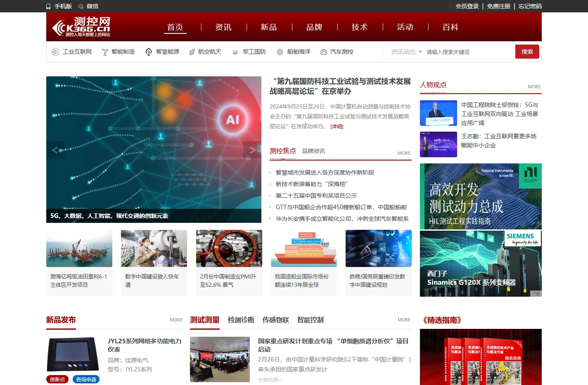The image size is (588, 385).
Task: Open the 新品 navigation item
Action: [x=269, y=27]
